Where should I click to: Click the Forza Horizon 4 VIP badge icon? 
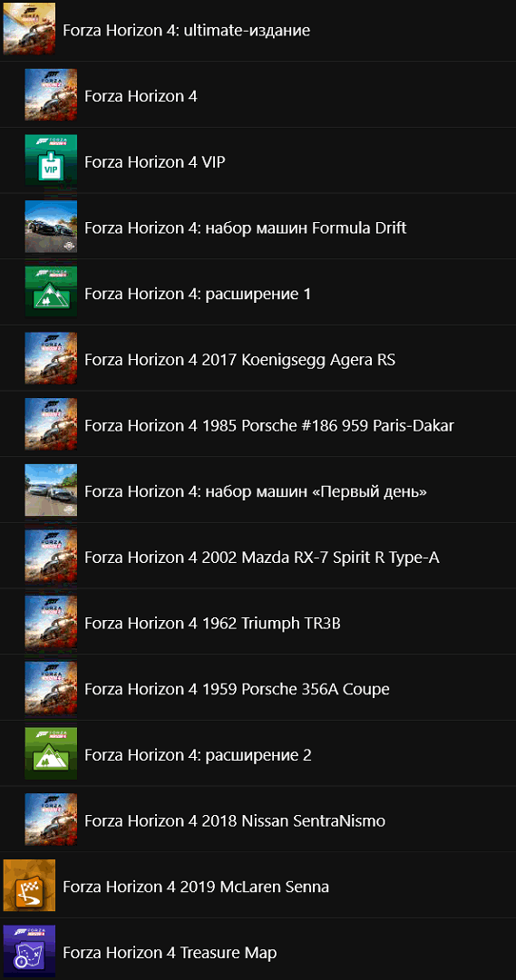(x=51, y=160)
